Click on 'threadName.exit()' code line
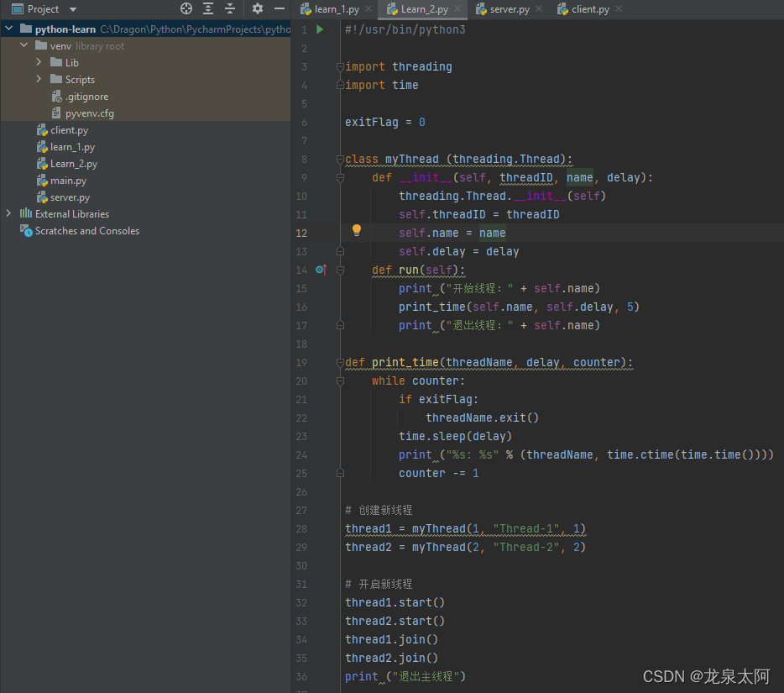The height and width of the screenshot is (693, 784). [x=482, y=417]
